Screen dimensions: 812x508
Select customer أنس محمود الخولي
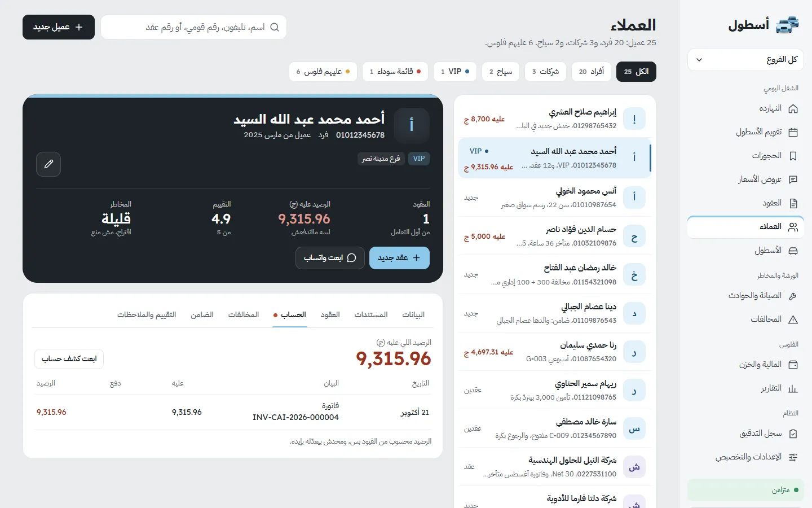(555, 198)
